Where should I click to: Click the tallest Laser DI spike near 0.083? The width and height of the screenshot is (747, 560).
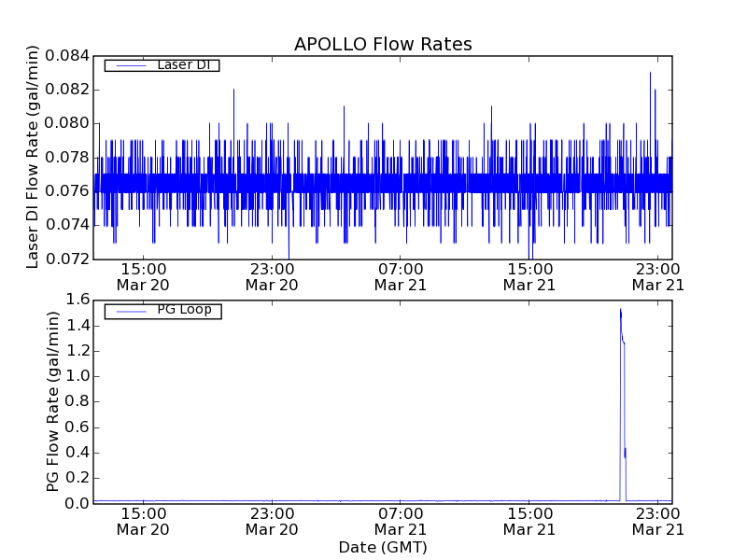pos(650,73)
